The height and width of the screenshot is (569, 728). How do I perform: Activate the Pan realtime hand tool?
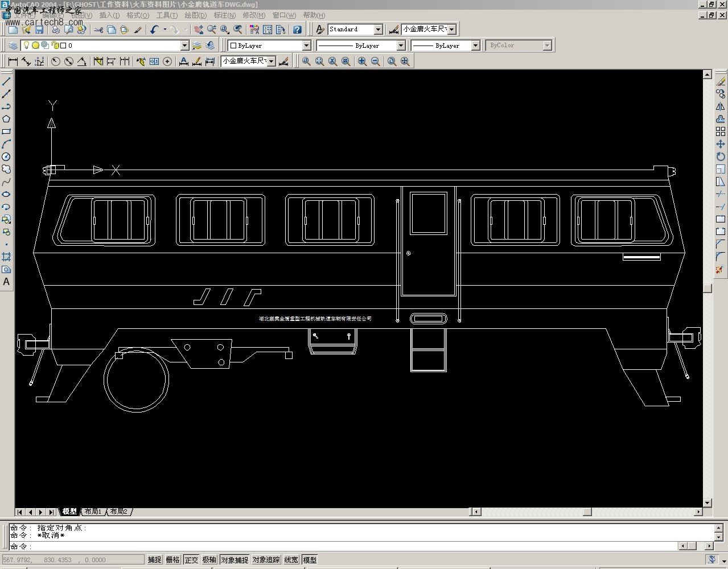[x=199, y=30]
